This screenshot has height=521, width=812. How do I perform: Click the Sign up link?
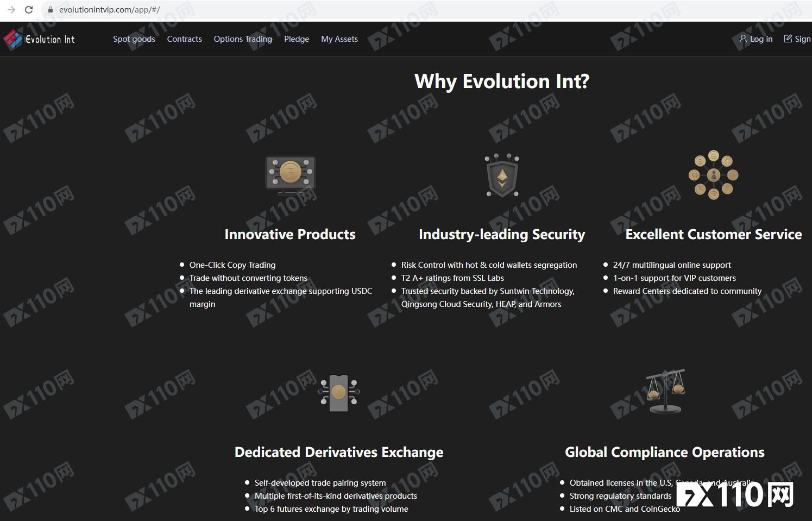(797, 39)
